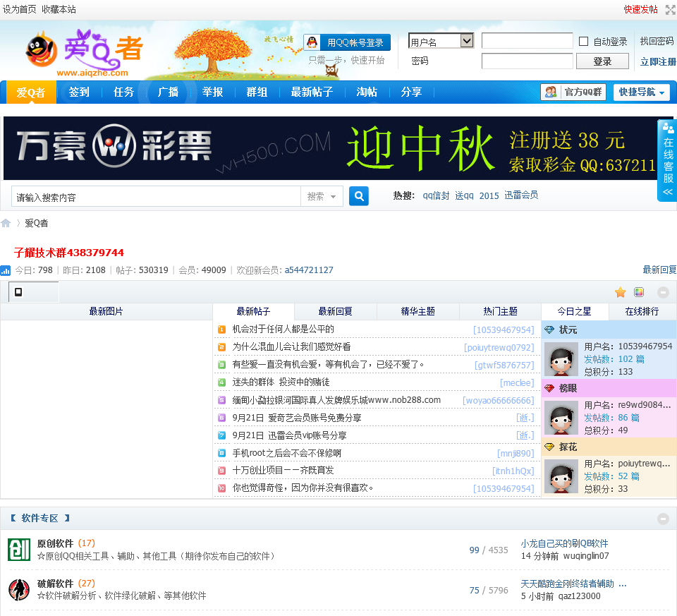Click the 状元 user avatar

[x=561, y=359]
